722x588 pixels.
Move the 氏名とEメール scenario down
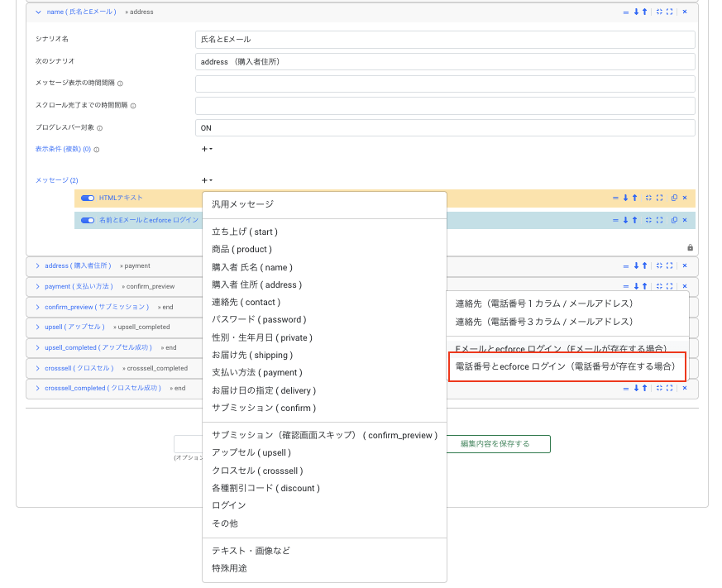(636, 12)
